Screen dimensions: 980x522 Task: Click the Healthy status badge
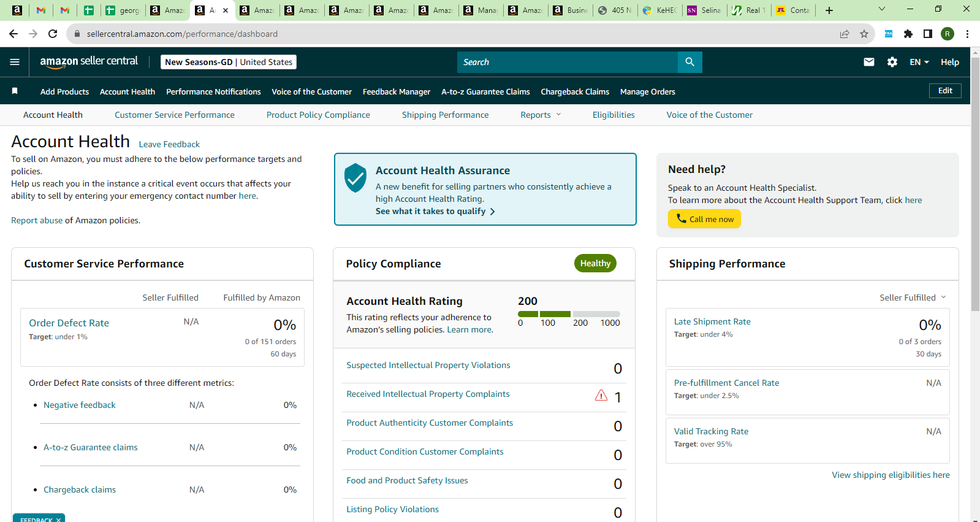coord(595,263)
